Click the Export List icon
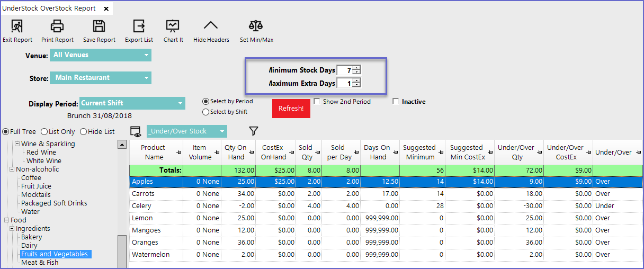The image size is (644, 269). tap(139, 26)
